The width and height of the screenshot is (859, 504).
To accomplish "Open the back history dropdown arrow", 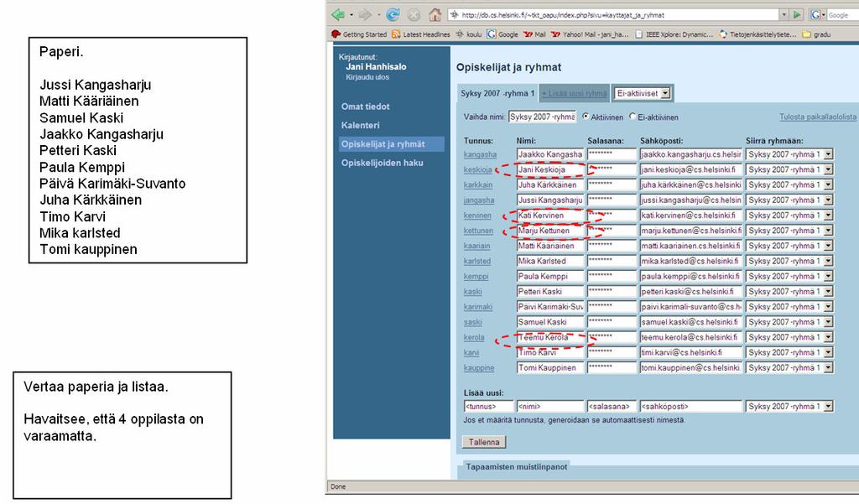I will coord(351,15).
